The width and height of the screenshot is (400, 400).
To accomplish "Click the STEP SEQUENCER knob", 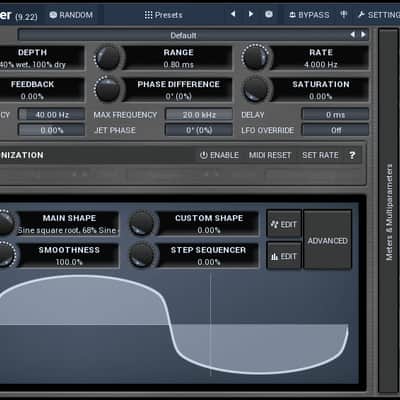I will click(142, 255).
